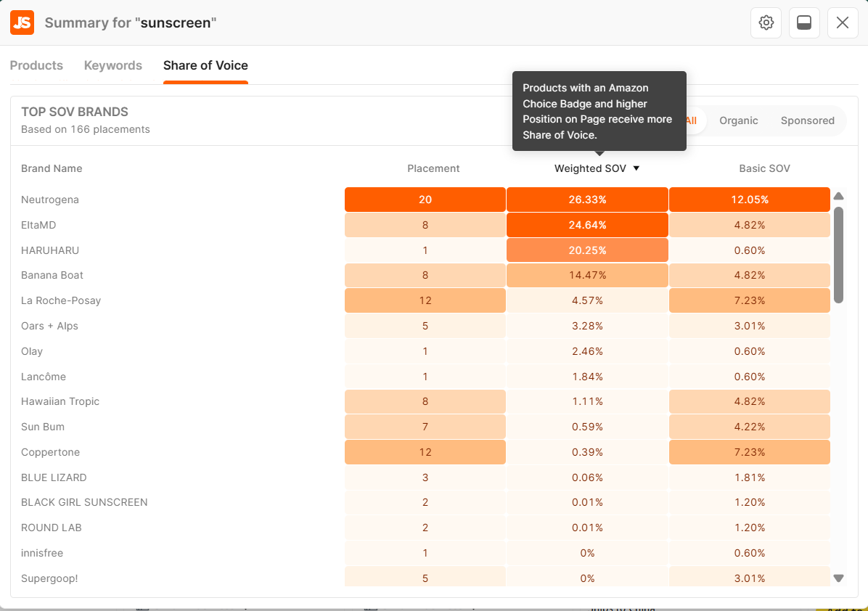Sort by the Basic SOV column header

764,168
